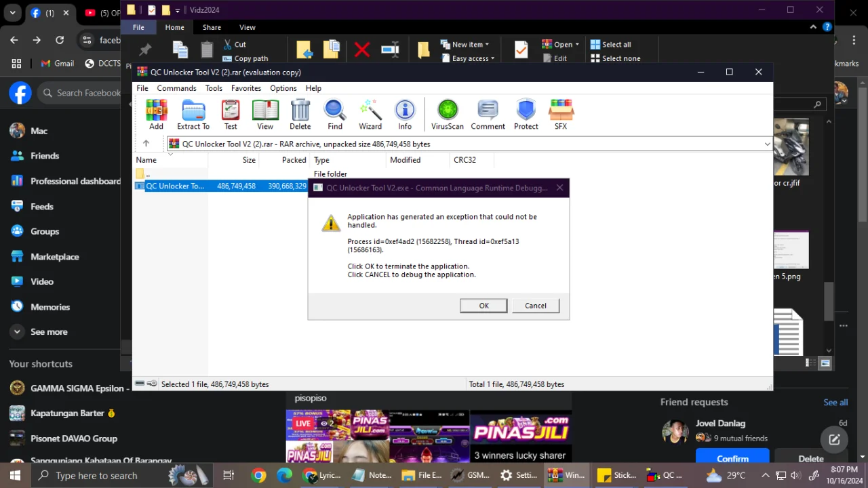This screenshot has width=868, height=488.
Task: Show hidden system tray icons
Action: pyautogui.click(x=765, y=475)
